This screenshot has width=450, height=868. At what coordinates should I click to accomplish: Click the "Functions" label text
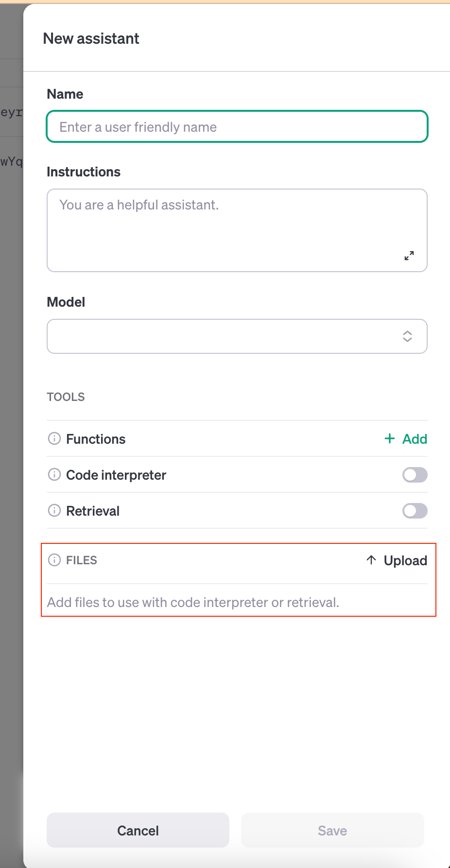click(x=96, y=439)
